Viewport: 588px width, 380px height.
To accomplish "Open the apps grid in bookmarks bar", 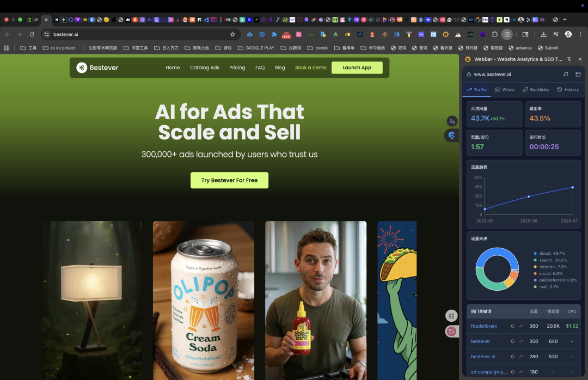I will point(7,48).
